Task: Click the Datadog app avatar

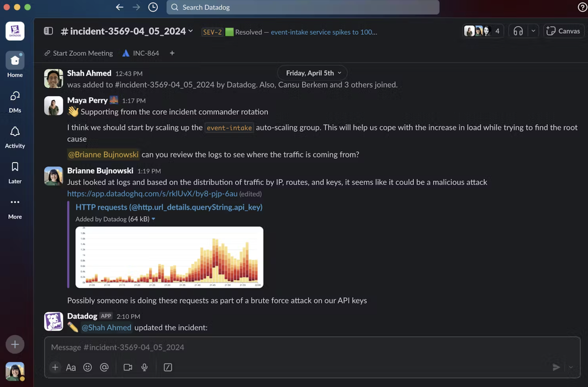Action: [x=53, y=321]
